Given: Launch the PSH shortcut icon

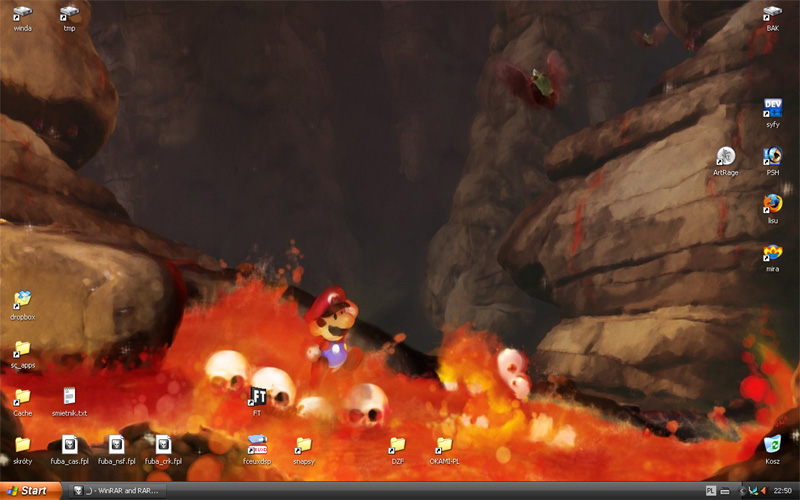Looking at the screenshot, I should tap(772, 156).
